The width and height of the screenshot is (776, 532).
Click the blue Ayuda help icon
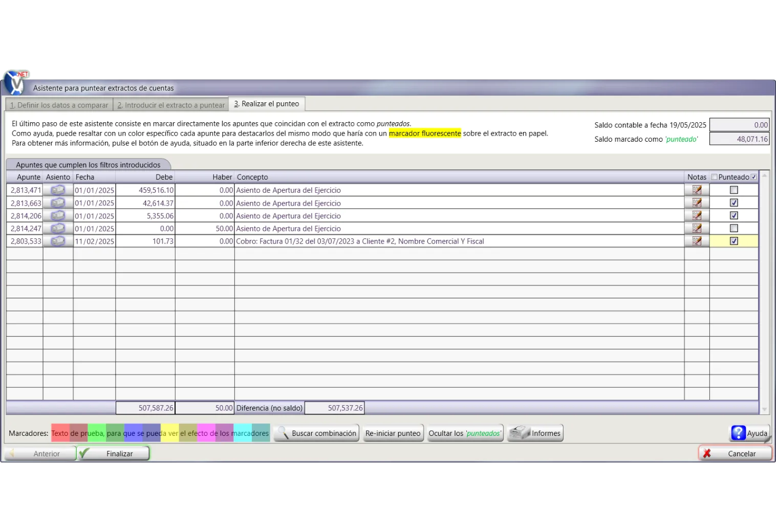point(738,433)
